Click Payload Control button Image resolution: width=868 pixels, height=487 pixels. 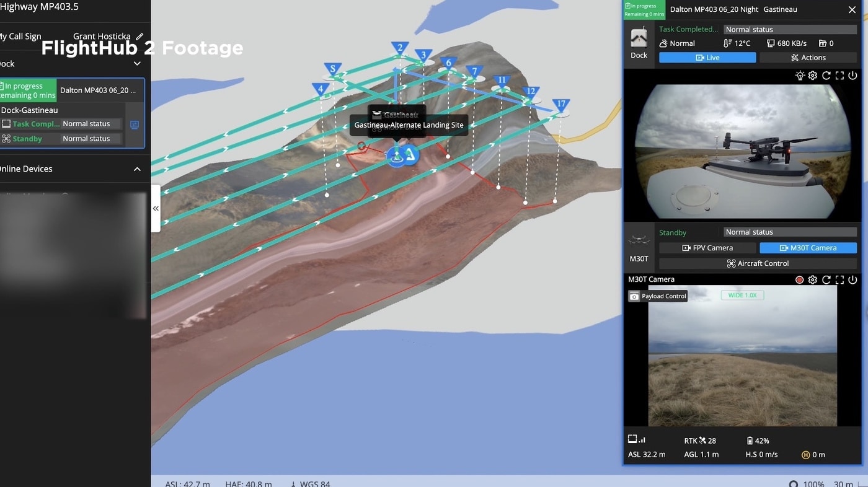point(658,296)
